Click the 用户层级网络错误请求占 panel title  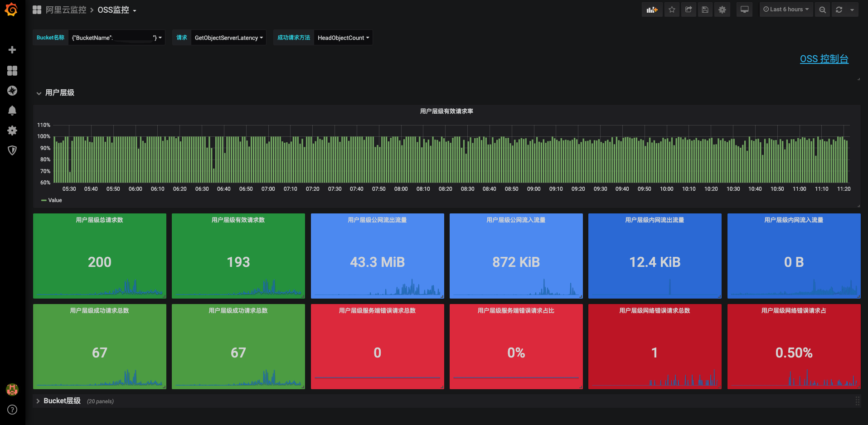tap(794, 310)
